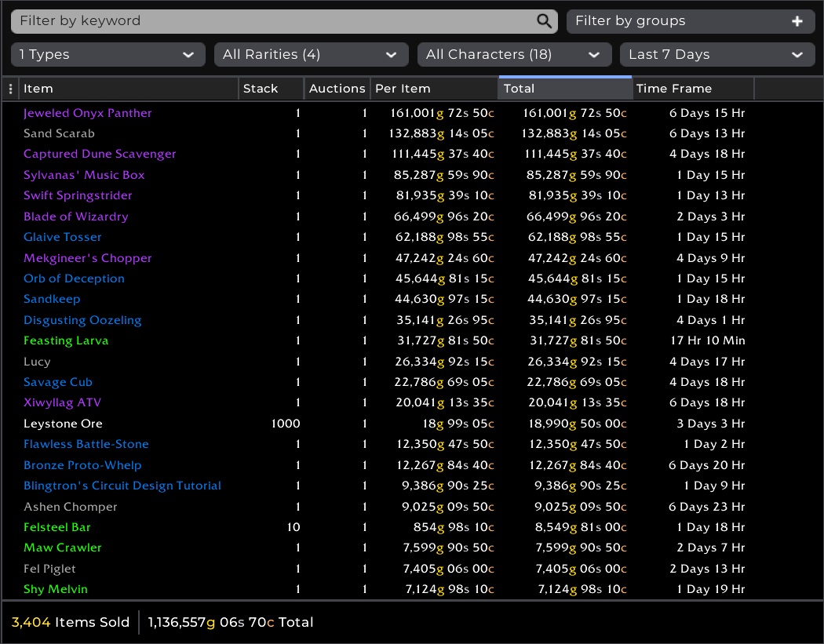
Task: Sort by the Per Item column header
Action: point(434,89)
